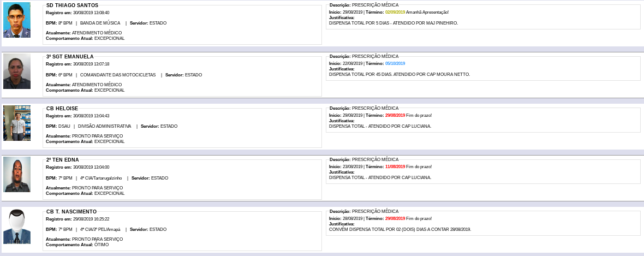The image size is (644, 256).
Task: Click CB Heloise profile photo
Action: [x=17, y=123]
